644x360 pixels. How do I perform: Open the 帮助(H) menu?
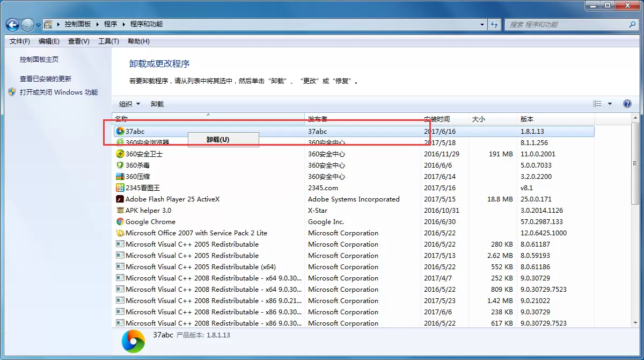pos(138,41)
